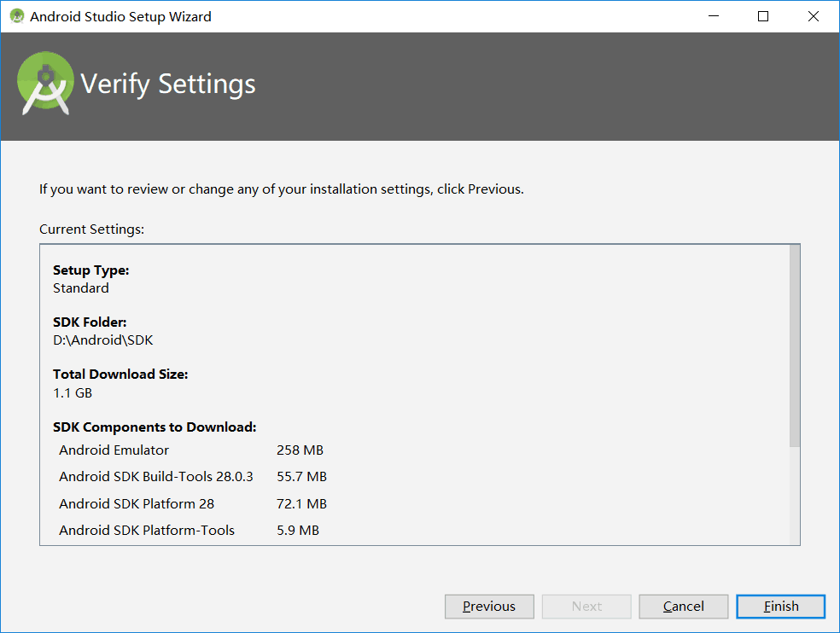Click the SDK folder path 'D:\Android\SDK'

click(102, 340)
